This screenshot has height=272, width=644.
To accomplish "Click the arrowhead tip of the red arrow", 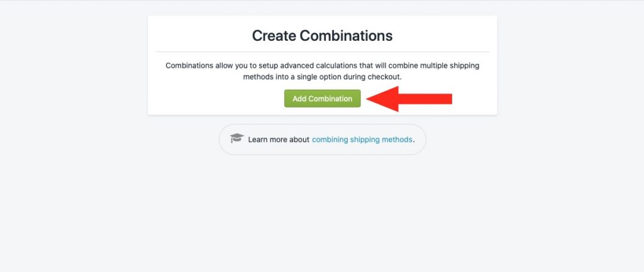I will pyautogui.click(x=367, y=99).
